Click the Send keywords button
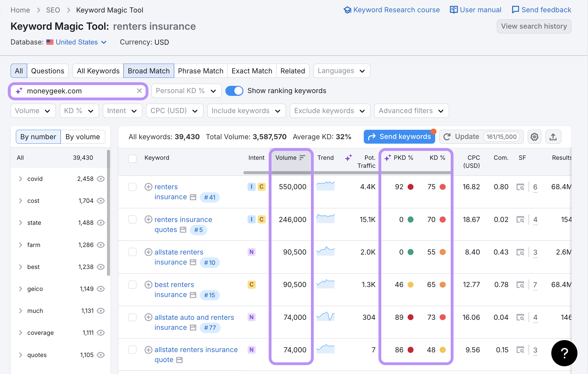 pos(399,137)
